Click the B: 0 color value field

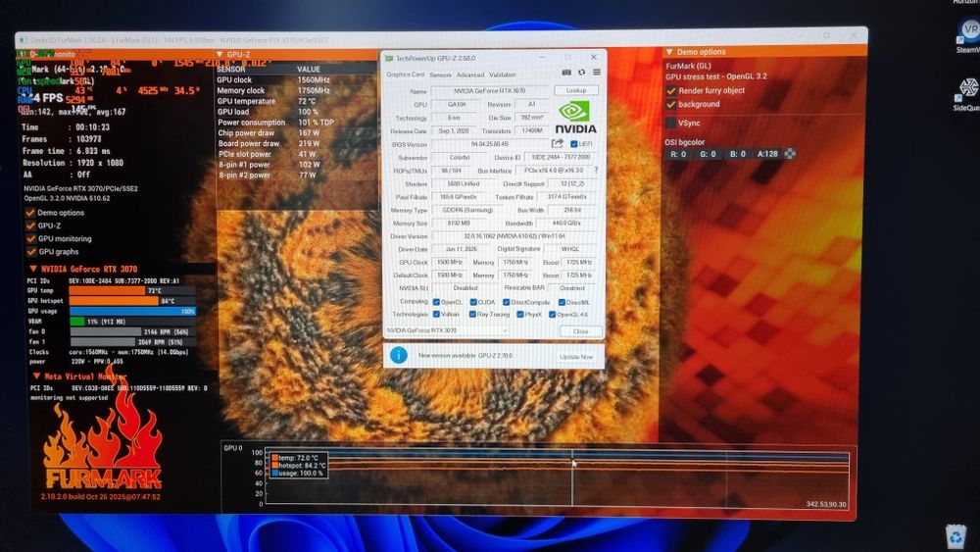pos(738,154)
